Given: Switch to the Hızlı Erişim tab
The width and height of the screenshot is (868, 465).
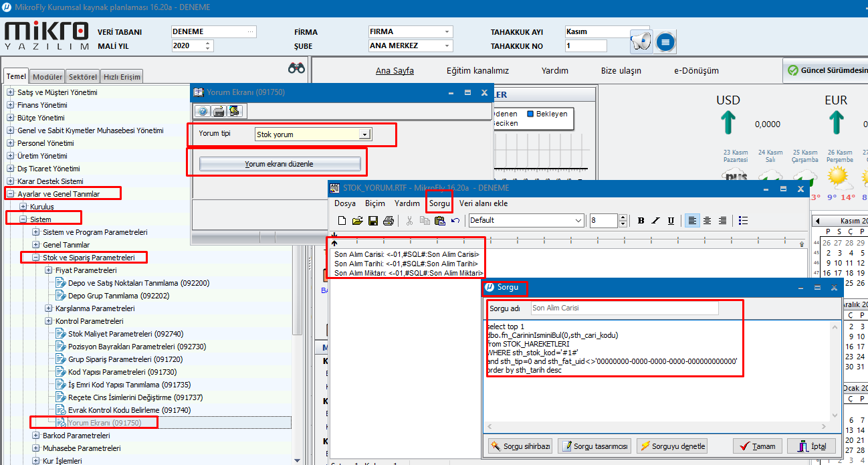Looking at the screenshot, I should tap(121, 77).
